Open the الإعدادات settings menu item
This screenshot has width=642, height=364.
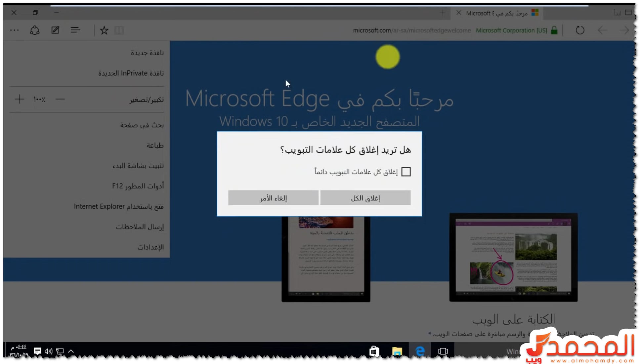point(150,247)
